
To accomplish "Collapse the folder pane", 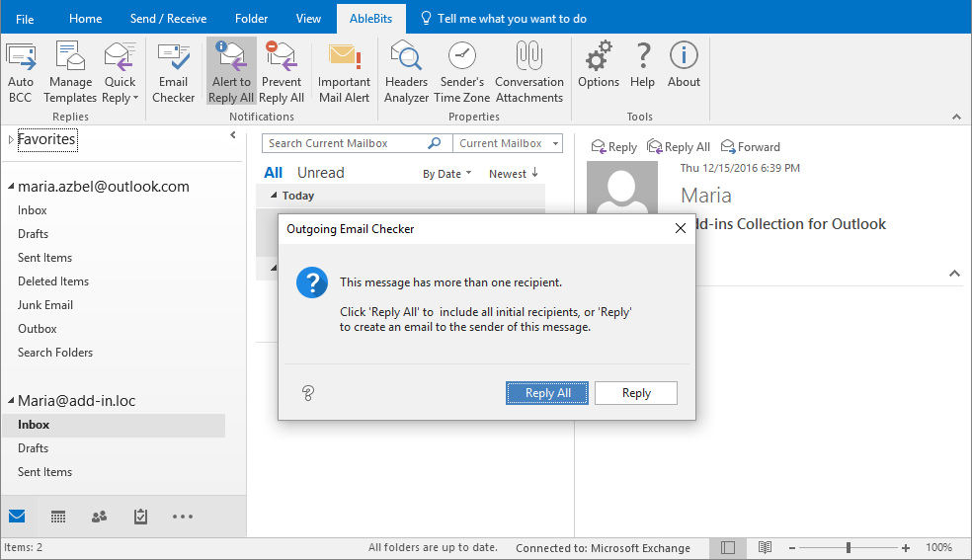I will click(x=233, y=135).
